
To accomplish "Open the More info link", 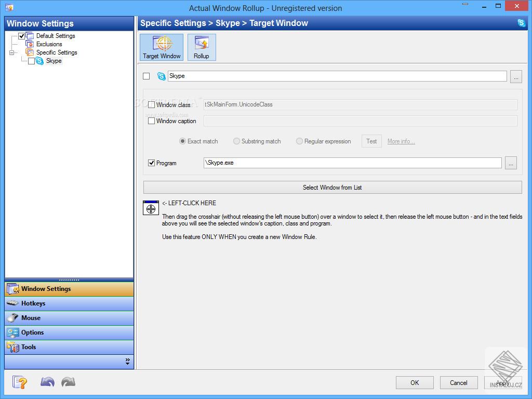I will (401, 141).
